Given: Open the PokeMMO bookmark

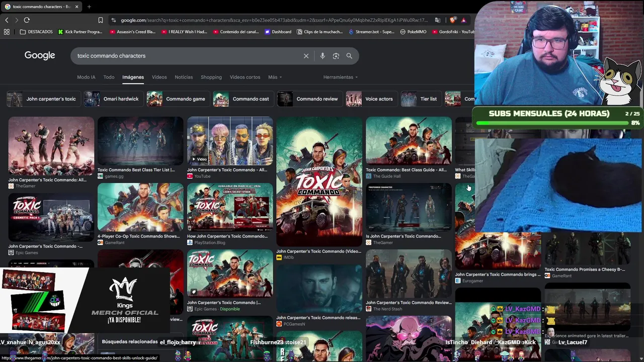Looking at the screenshot, I should [x=413, y=32].
